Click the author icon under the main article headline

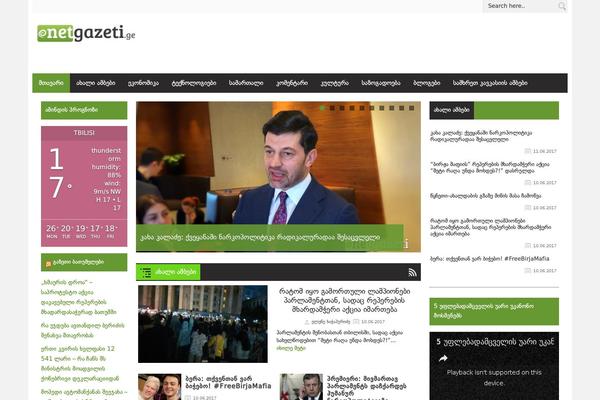click(307, 322)
